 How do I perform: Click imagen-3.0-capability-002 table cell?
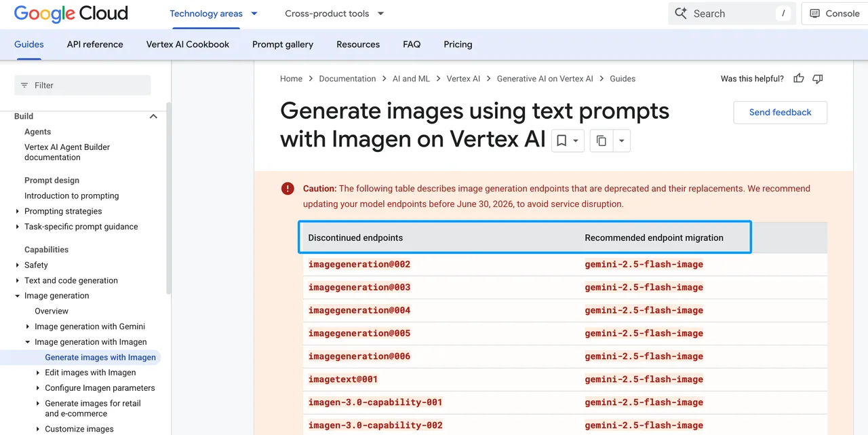(375, 425)
